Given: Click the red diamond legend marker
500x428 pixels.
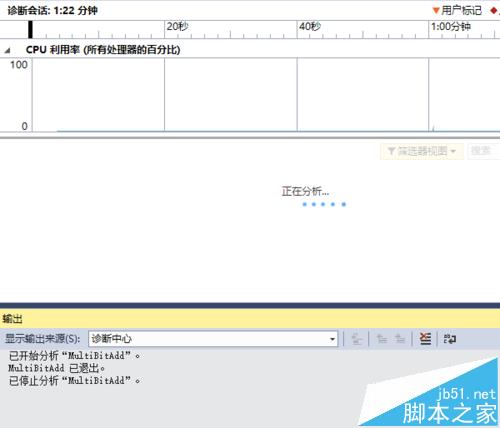Looking at the screenshot, I should [x=494, y=11].
